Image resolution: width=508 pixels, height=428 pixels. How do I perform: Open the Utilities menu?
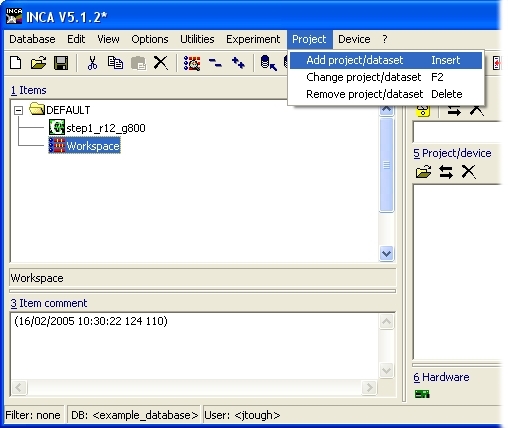(197, 39)
